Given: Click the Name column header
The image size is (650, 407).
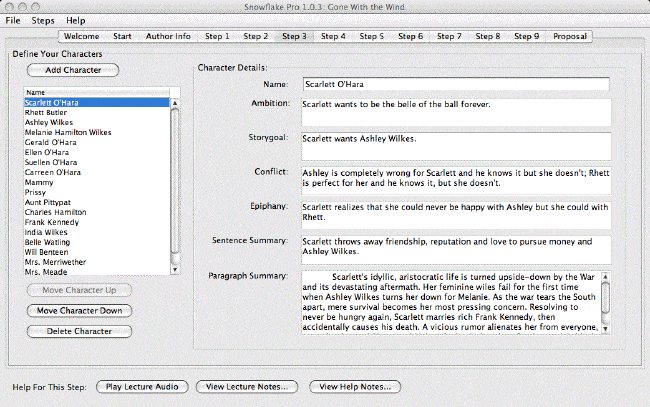Looking at the screenshot, I should (x=97, y=92).
